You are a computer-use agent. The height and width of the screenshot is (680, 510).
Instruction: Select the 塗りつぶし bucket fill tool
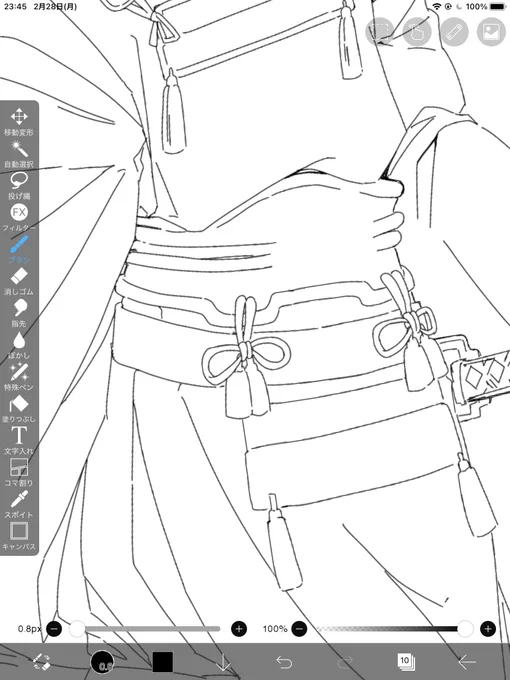tap(19, 409)
